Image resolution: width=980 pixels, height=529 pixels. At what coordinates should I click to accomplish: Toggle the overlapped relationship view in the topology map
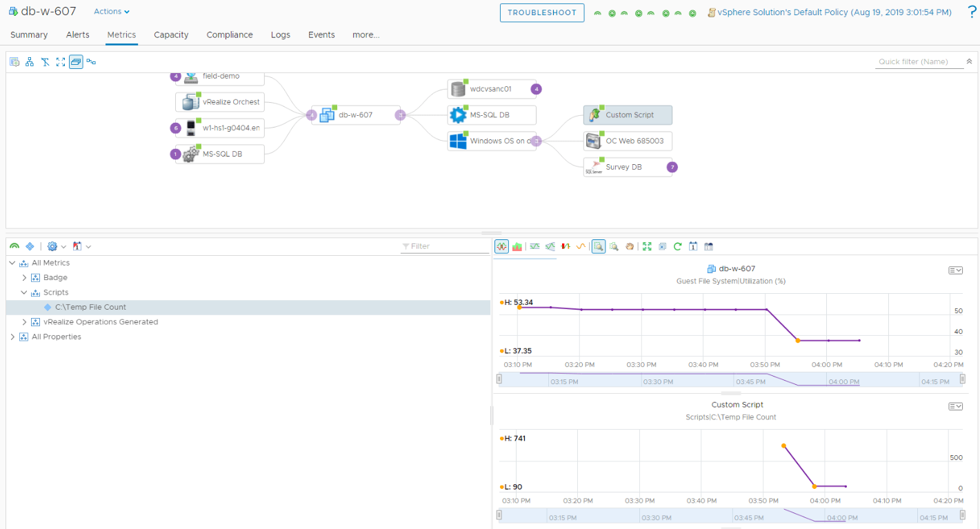click(x=76, y=61)
